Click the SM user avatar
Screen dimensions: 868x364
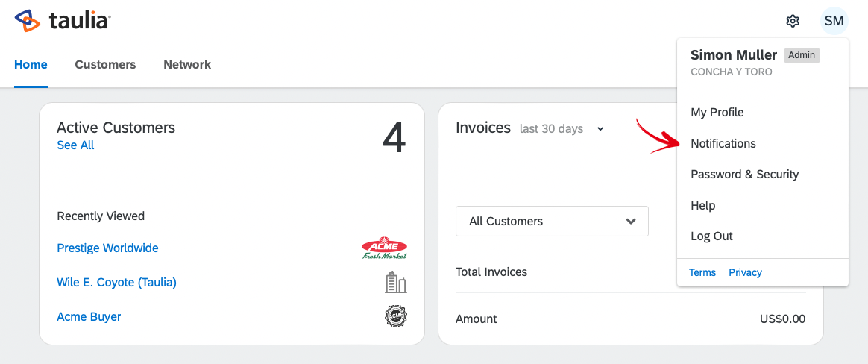834,21
